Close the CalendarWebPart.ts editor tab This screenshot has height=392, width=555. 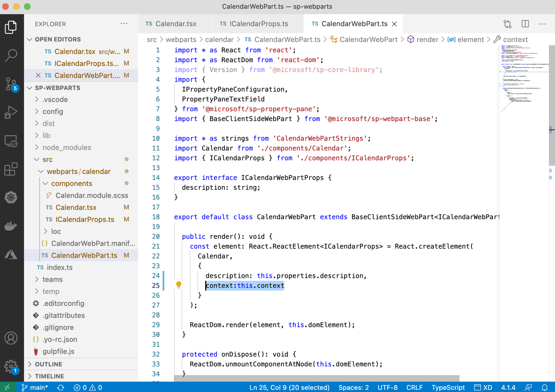[394, 24]
